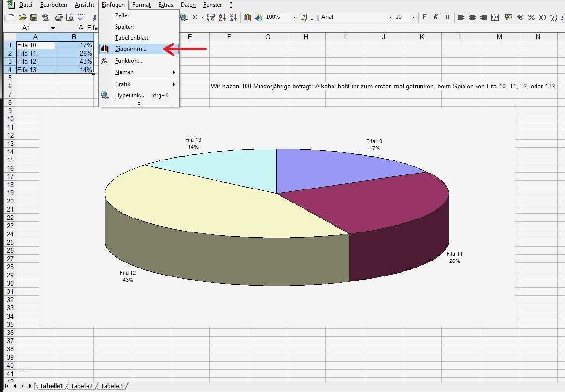The image size is (565, 392).
Task: Choose Zeilen from the Einfügen menu
Action: coord(139,15)
